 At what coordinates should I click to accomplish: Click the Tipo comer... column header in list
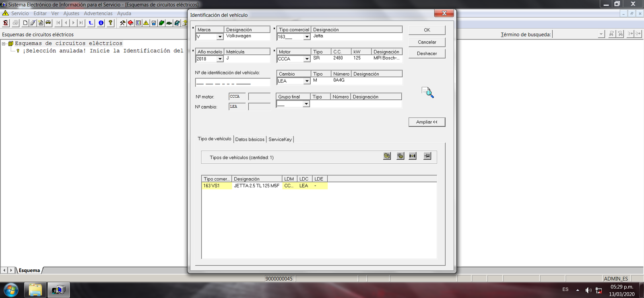217,179
